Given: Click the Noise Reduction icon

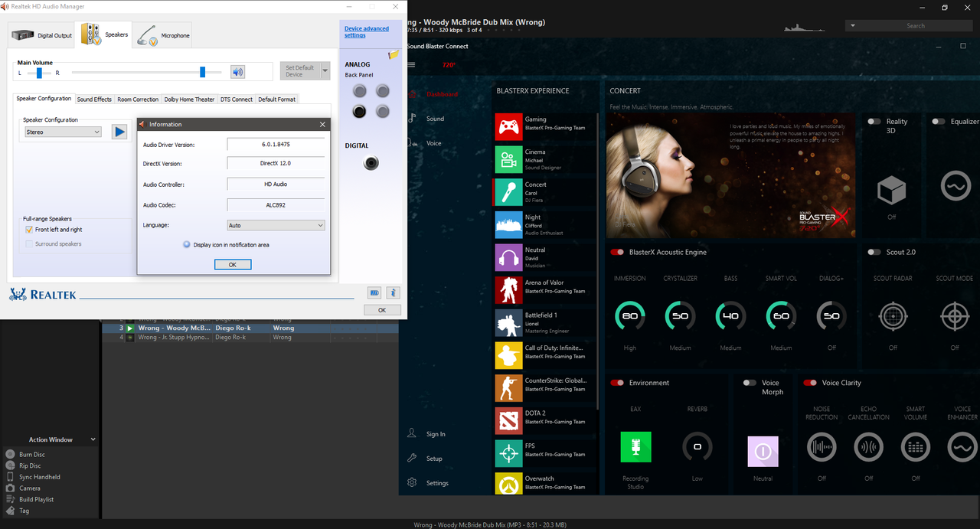Looking at the screenshot, I should [x=822, y=447].
